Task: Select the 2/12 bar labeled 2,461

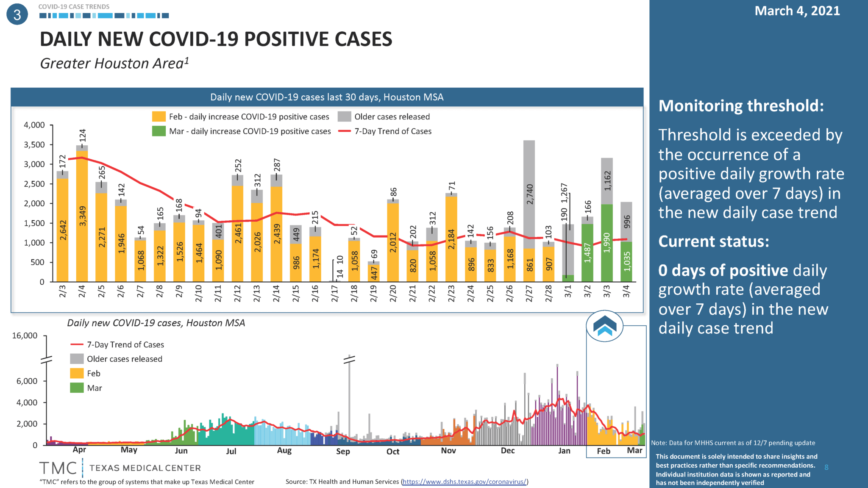Action: click(x=237, y=234)
